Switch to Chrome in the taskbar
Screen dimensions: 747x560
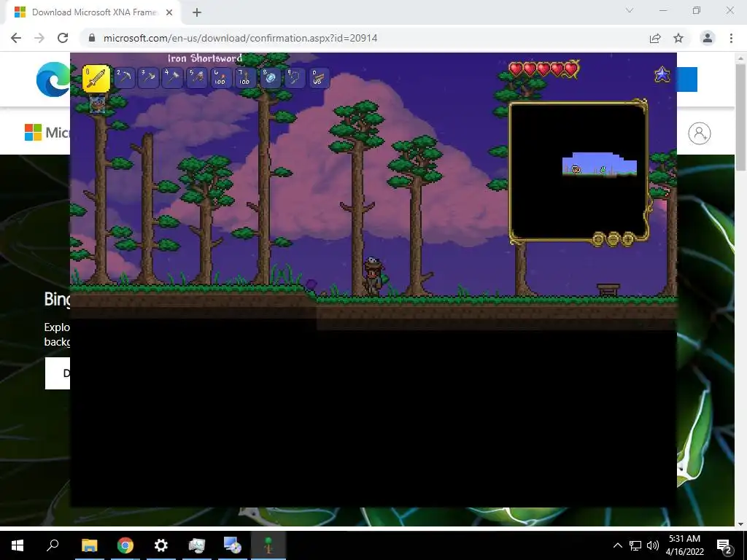pos(125,545)
